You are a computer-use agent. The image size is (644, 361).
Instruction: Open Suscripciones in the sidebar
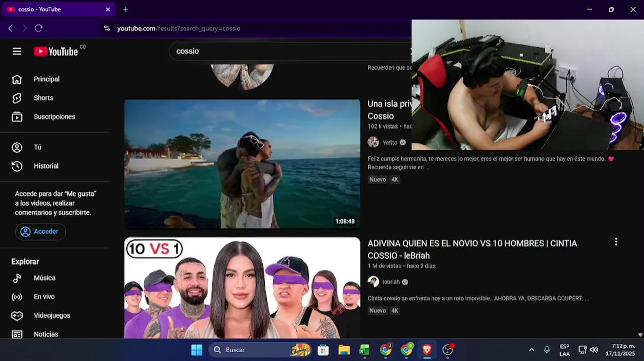[54, 117]
